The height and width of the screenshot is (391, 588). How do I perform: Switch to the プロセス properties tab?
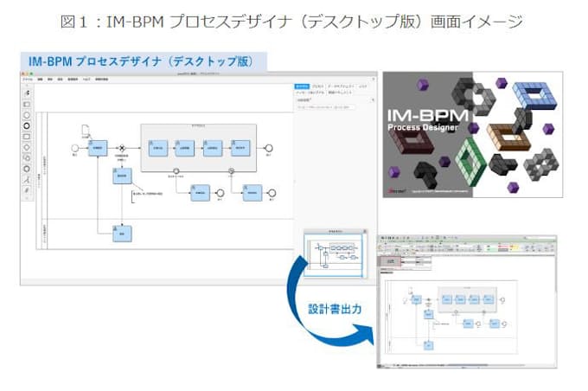coord(318,87)
